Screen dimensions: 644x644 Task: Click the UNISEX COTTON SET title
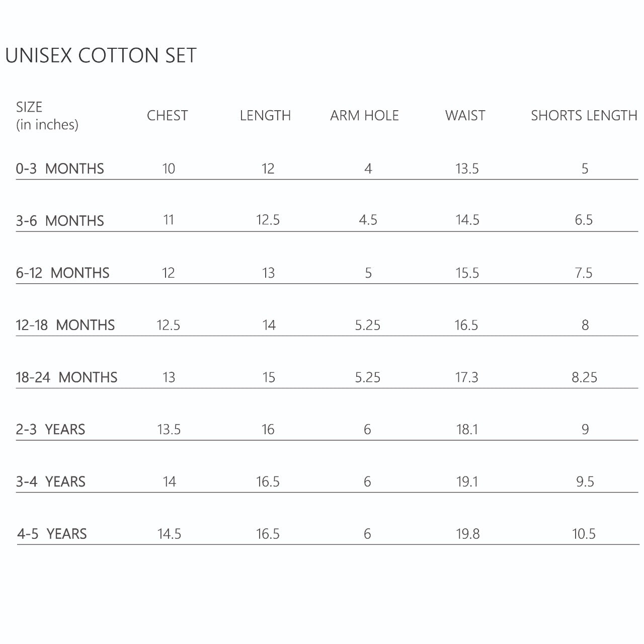[x=101, y=55]
